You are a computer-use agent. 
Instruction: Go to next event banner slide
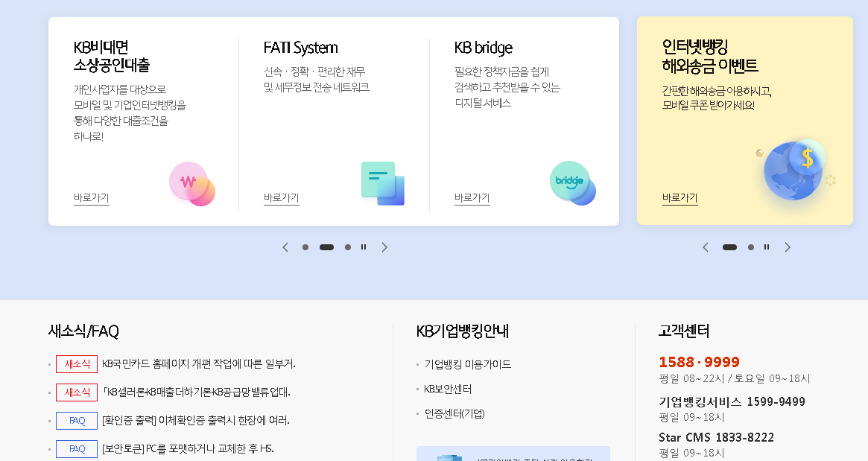point(788,247)
